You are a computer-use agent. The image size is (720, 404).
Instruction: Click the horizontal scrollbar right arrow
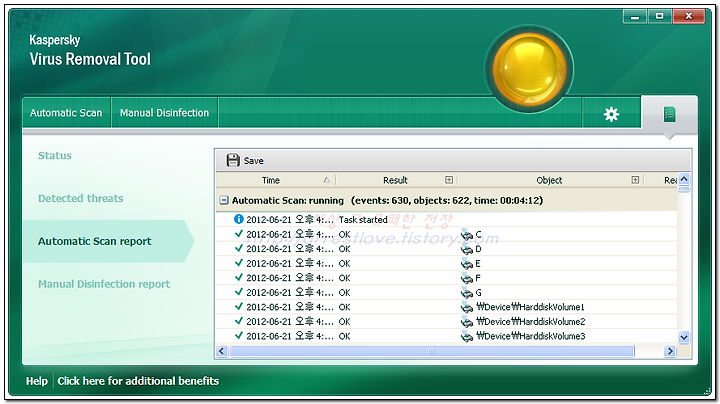(670, 351)
